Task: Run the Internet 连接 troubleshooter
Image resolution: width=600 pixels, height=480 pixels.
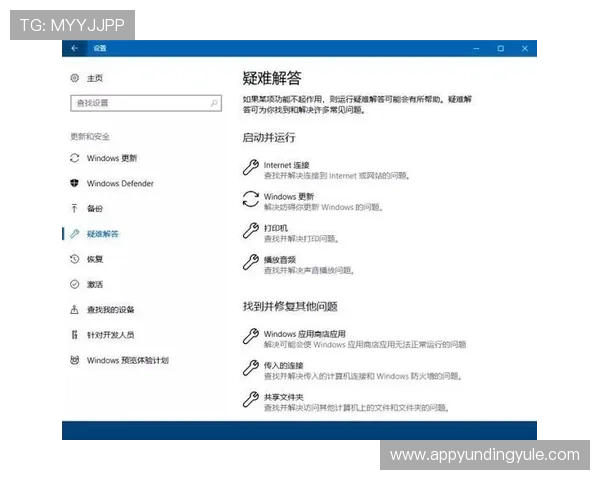Action: pyautogui.click(x=287, y=165)
